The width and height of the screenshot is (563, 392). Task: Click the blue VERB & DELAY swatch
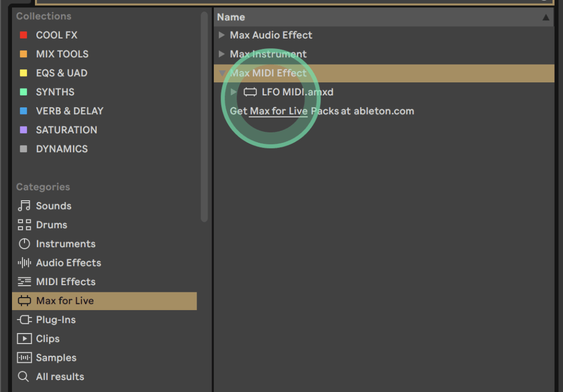pos(23,111)
